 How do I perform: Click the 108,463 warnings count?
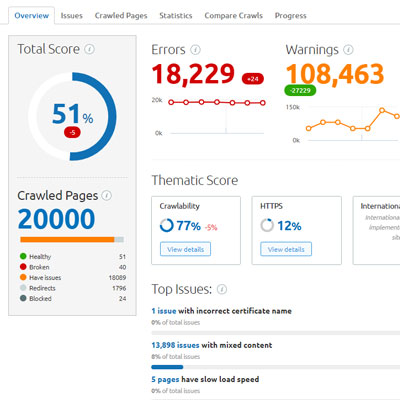[x=335, y=74]
